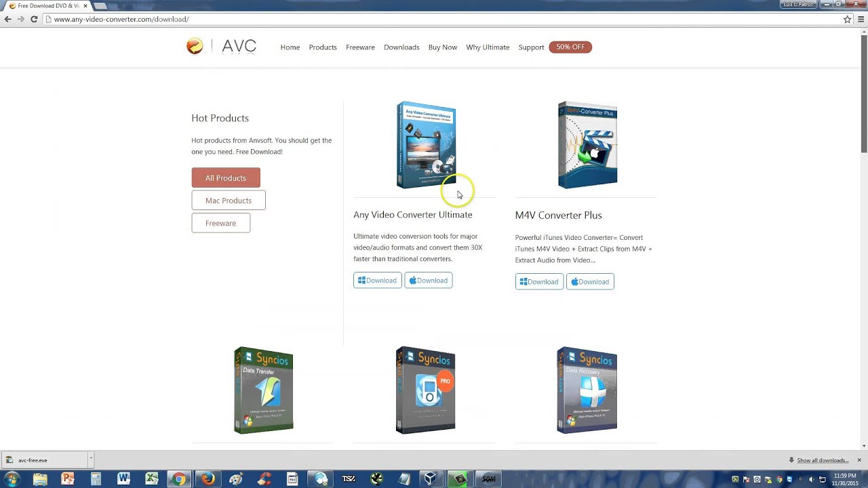Open the Windows Start menu
This screenshot has width=868, height=488.
coord(12,479)
